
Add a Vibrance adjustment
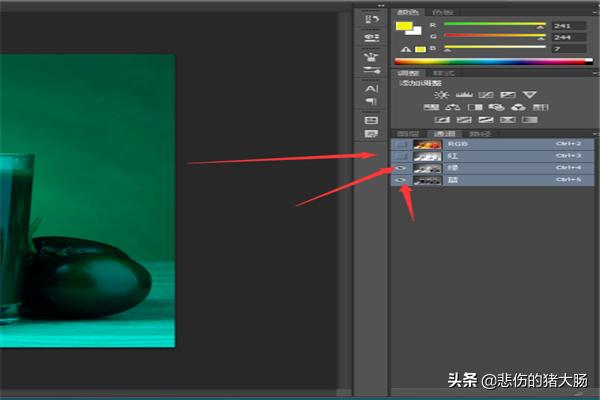tap(529, 94)
